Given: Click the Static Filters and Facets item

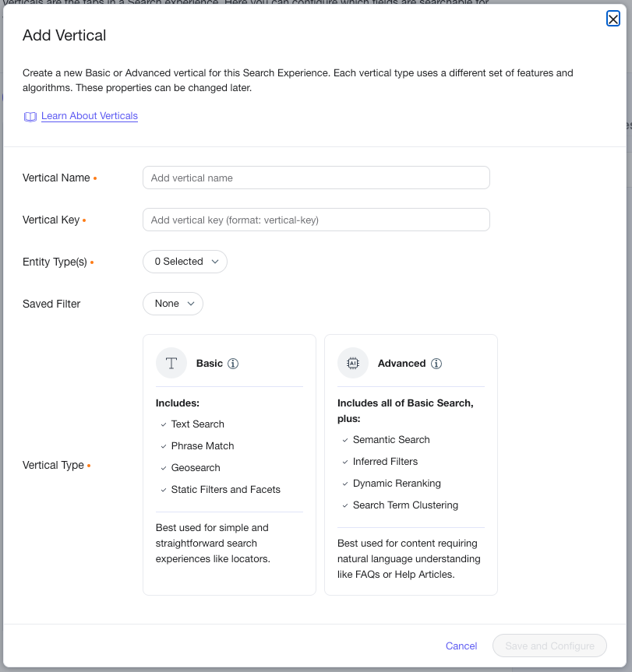Looking at the screenshot, I should 221,490.
